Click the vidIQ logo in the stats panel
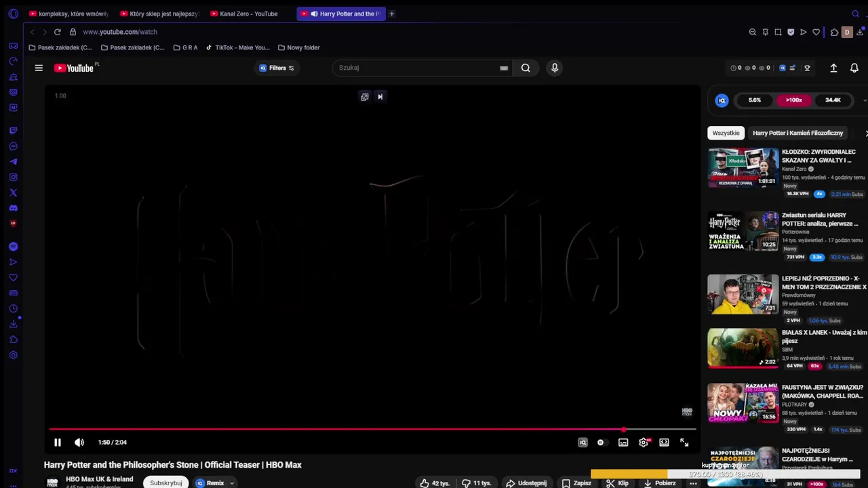This screenshot has height=488, width=868. pyautogui.click(x=722, y=100)
